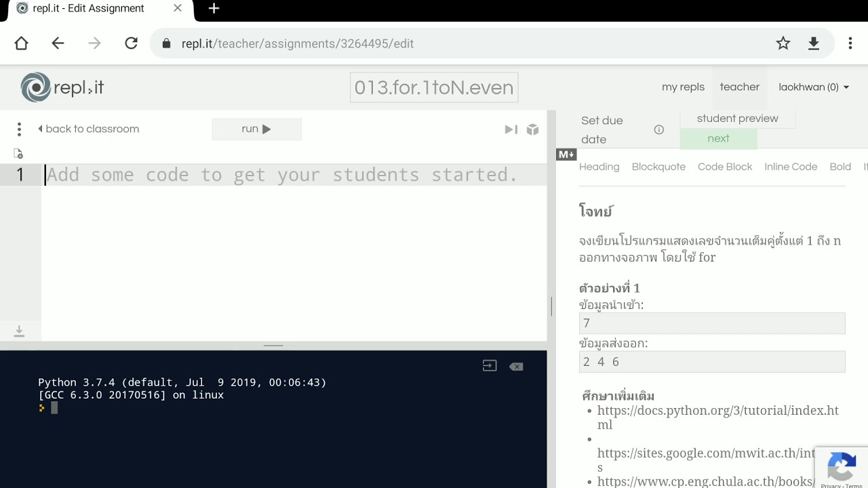Toggle the Markdown M↓ icon
The width and height of the screenshot is (868, 488).
[566, 155]
